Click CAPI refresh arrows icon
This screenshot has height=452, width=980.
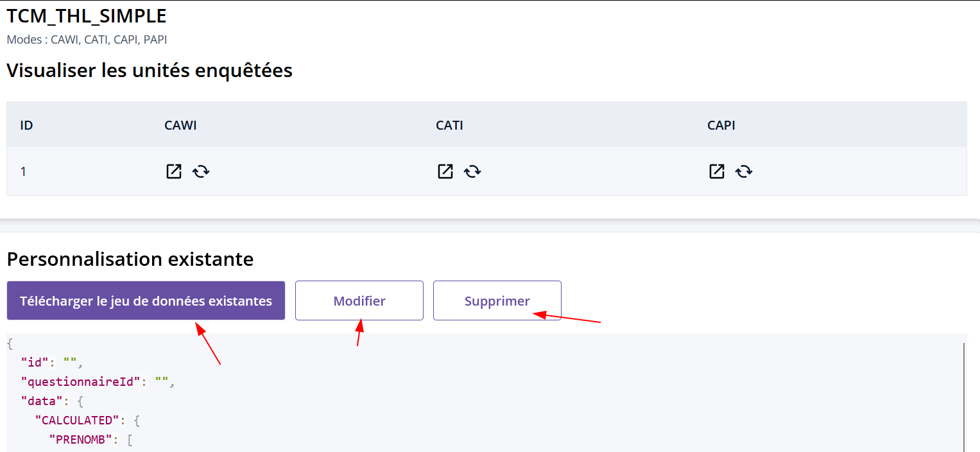tap(744, 171)
